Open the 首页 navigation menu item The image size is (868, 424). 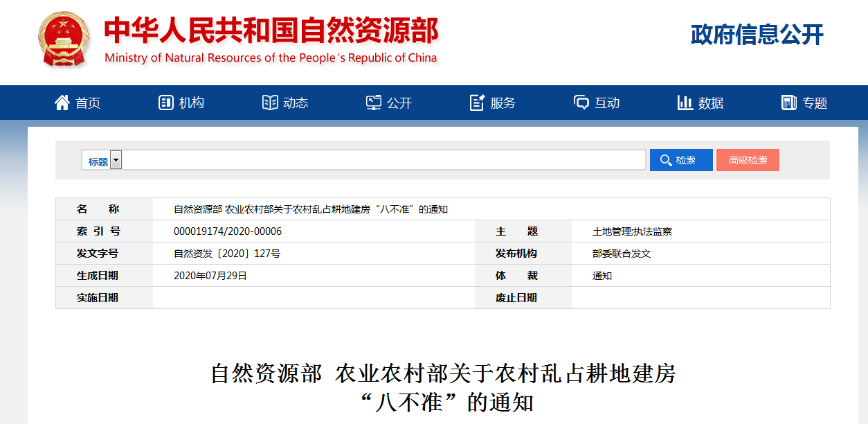point(88,103)
